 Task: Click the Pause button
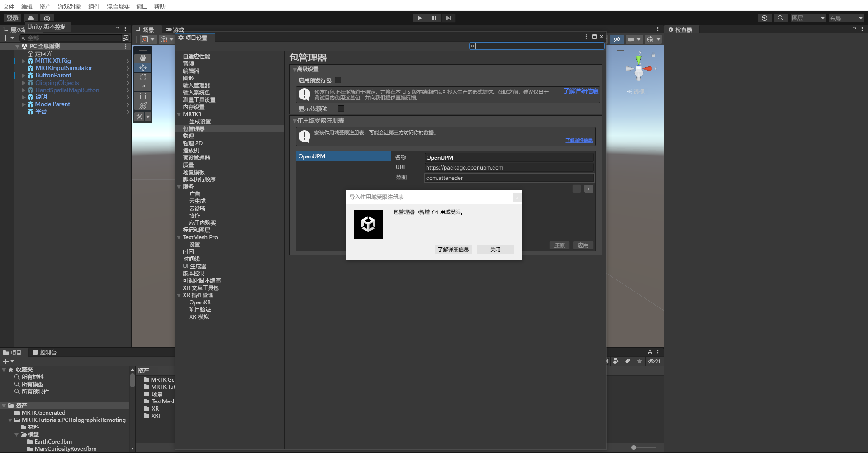point(434,18)
